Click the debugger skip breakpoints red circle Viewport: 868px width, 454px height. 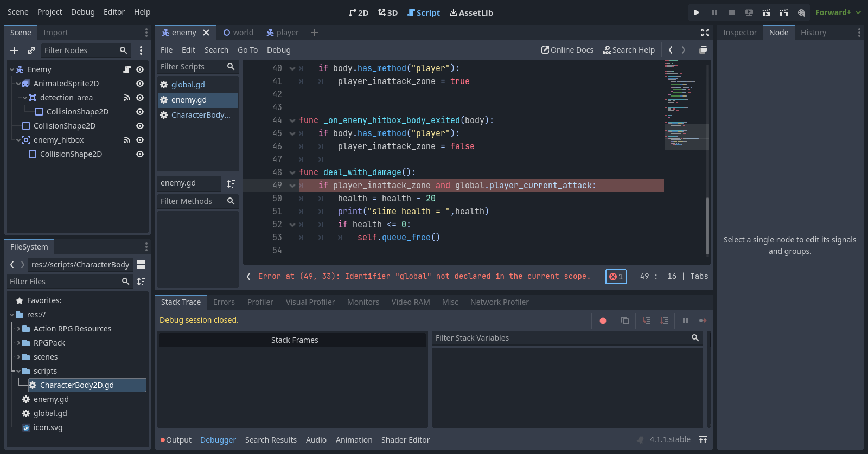pyautogui.click(x=603, y=321)
